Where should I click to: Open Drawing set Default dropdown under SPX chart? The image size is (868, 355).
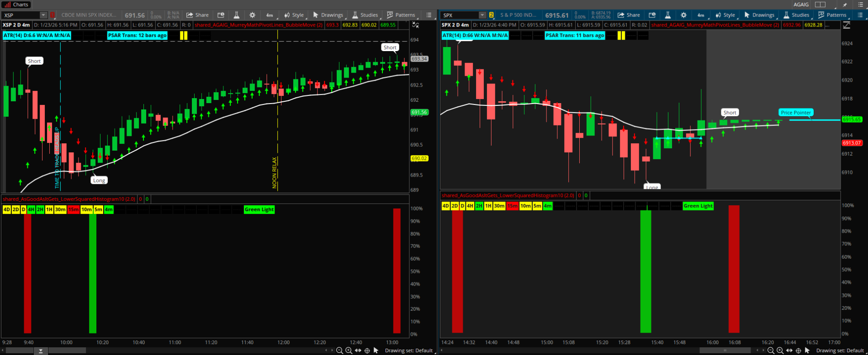click(840, 350)
